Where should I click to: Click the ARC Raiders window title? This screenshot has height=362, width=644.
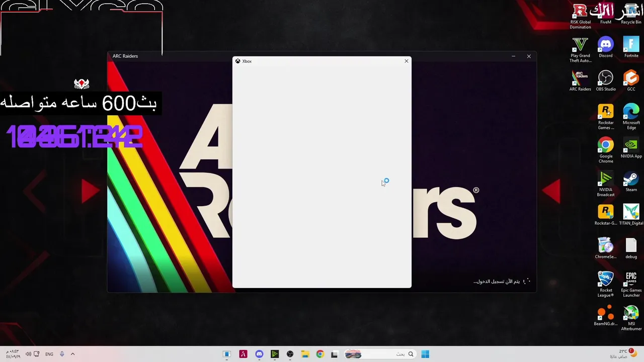125,56
